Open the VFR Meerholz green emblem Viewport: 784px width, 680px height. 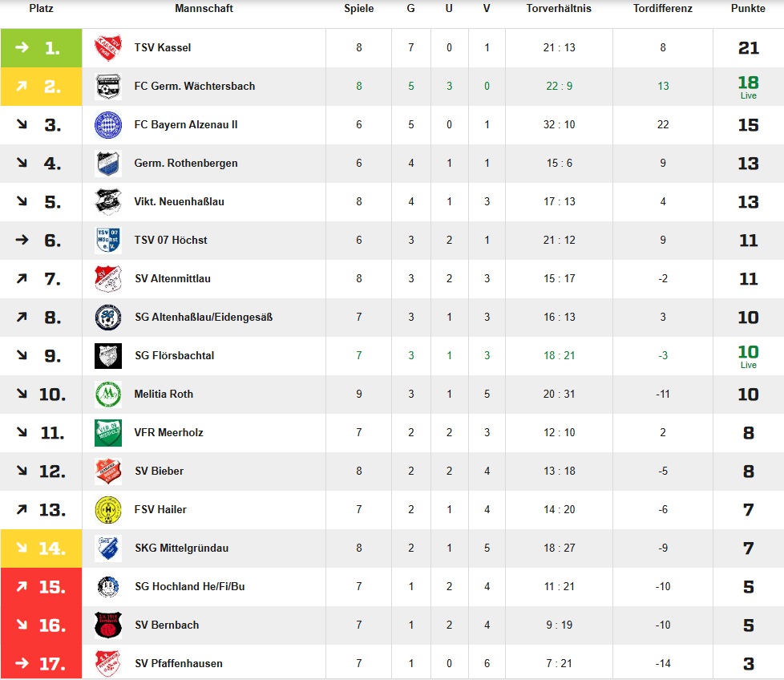click(x=108, y=433)
